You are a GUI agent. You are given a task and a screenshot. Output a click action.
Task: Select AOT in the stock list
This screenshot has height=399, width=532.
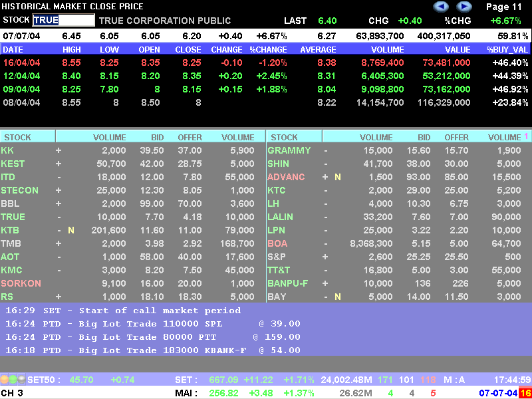coord(10,257)
